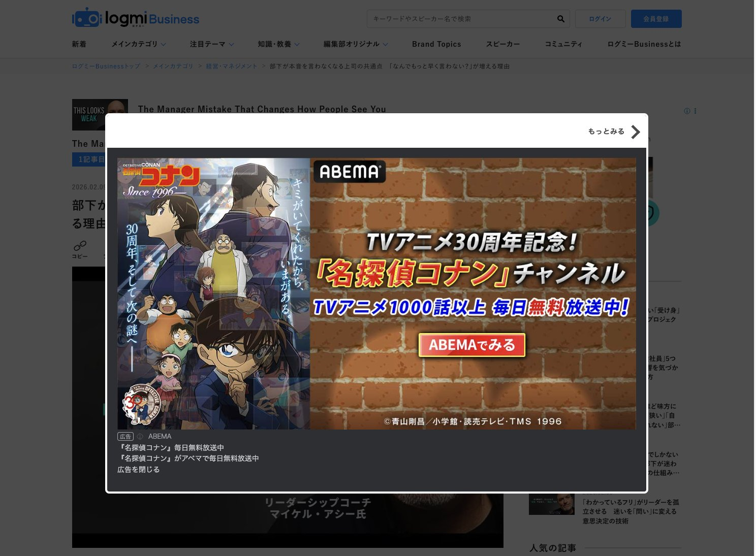Click the logmi Business logo

[x=136, y=19]
